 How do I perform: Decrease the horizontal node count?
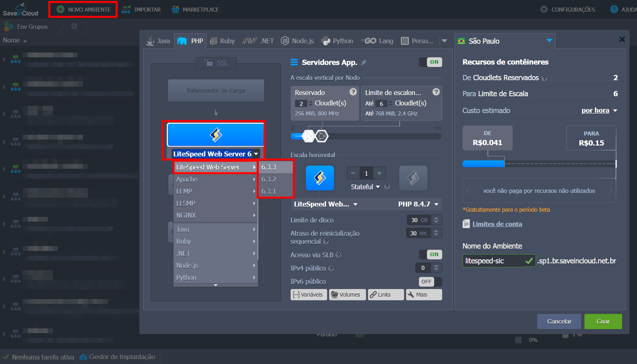pos(353,173)
